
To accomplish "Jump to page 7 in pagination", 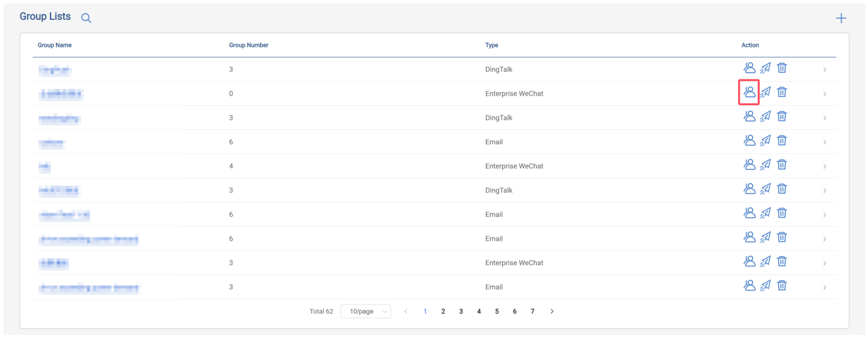I will (532, 312).
